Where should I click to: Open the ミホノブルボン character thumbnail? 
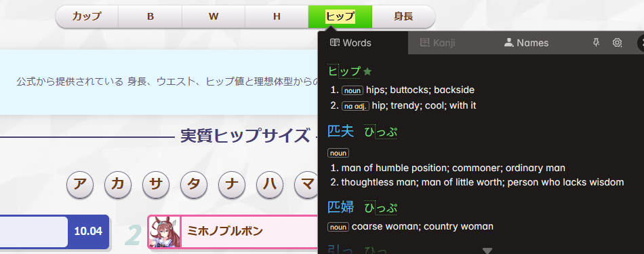click(164, 232)
